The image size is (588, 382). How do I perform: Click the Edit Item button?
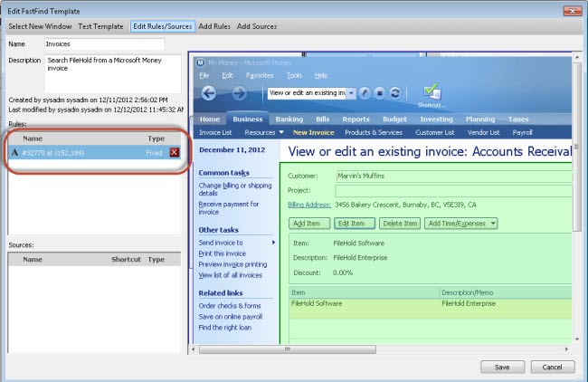pos(355,224)
